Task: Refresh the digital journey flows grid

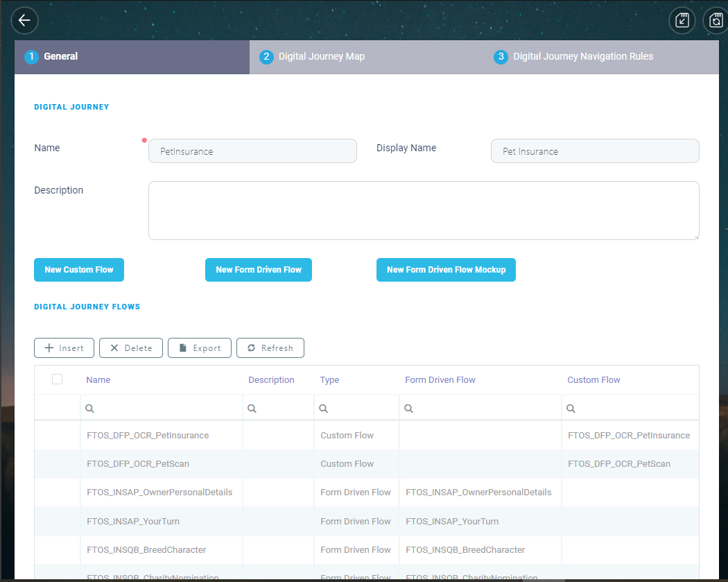Action: (270, 348)
